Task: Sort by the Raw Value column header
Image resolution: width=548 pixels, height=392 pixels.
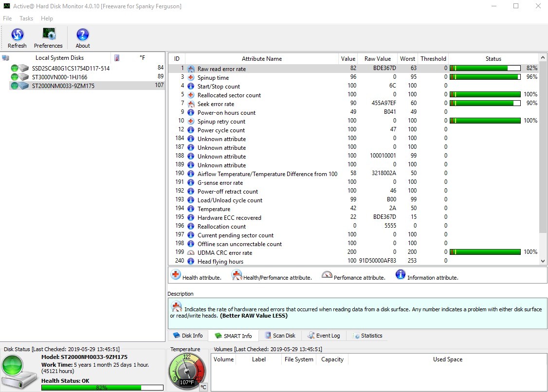Action: (377, 59)
